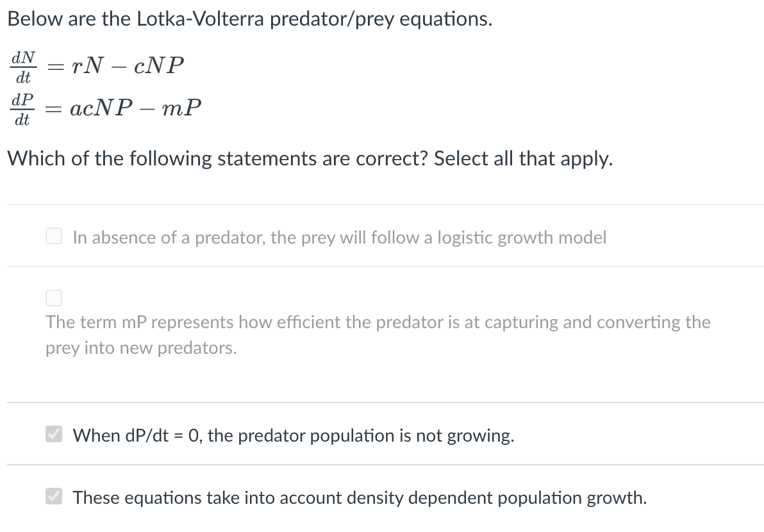The image size is (764, 532).
Task: Click the checked box beside dP/dt statement
Action: tap(54, 435)
